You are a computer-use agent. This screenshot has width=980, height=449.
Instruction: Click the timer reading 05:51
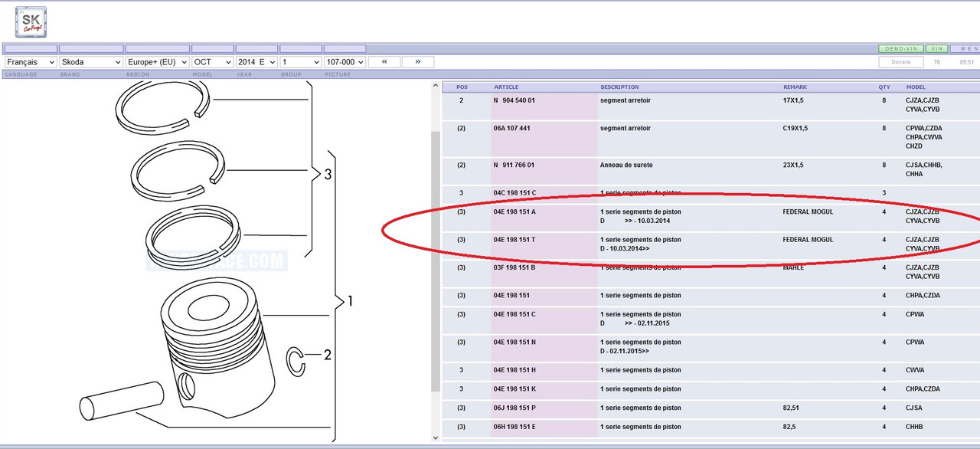coord(967,62)
